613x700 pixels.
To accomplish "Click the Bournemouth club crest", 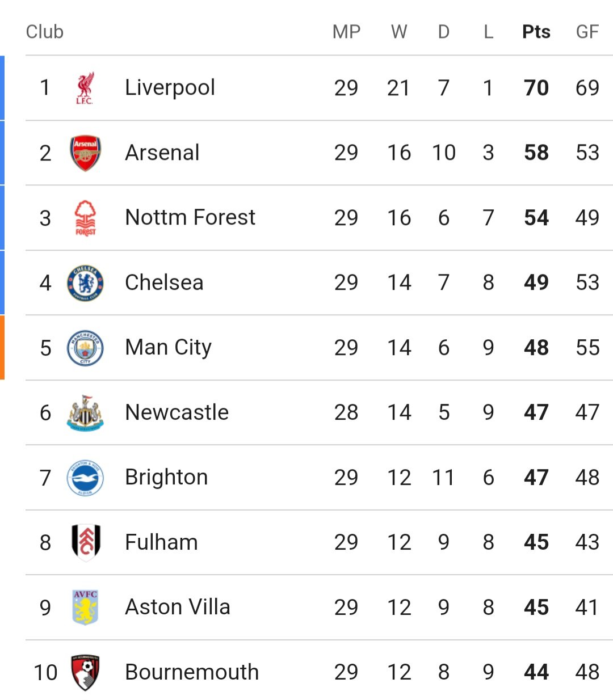I will pyautogui.click(x=86, y=673).
